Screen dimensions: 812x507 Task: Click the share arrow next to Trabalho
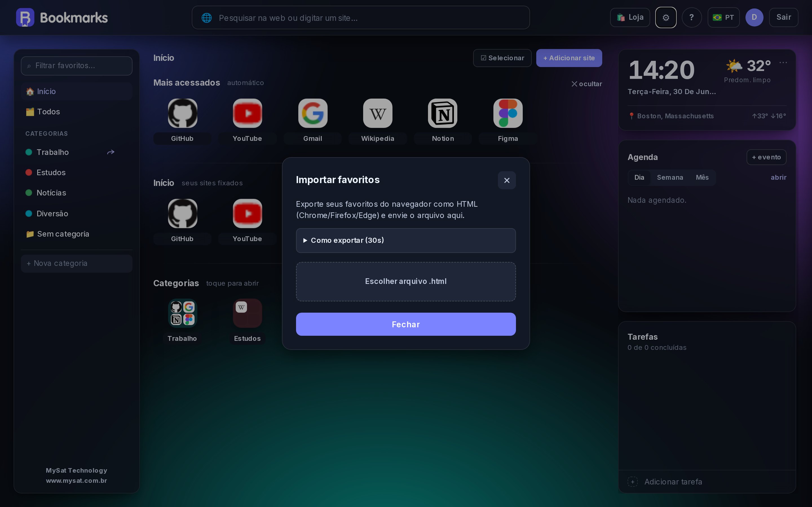click(111, 152)
